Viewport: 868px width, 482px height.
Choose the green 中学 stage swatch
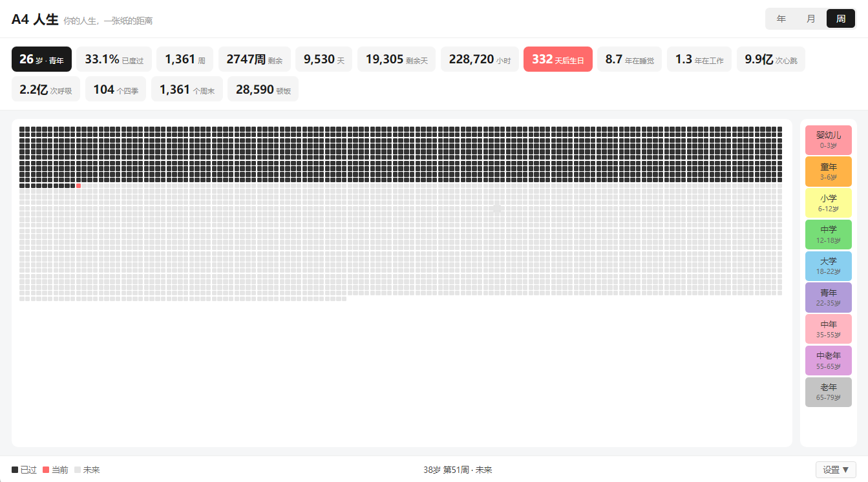pos(829,234)
